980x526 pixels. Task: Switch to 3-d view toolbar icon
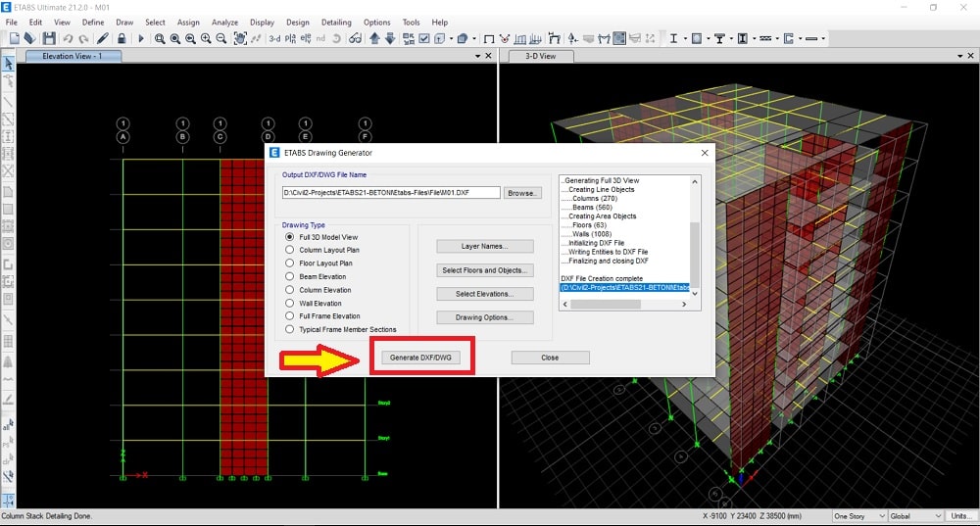point(274,39)
